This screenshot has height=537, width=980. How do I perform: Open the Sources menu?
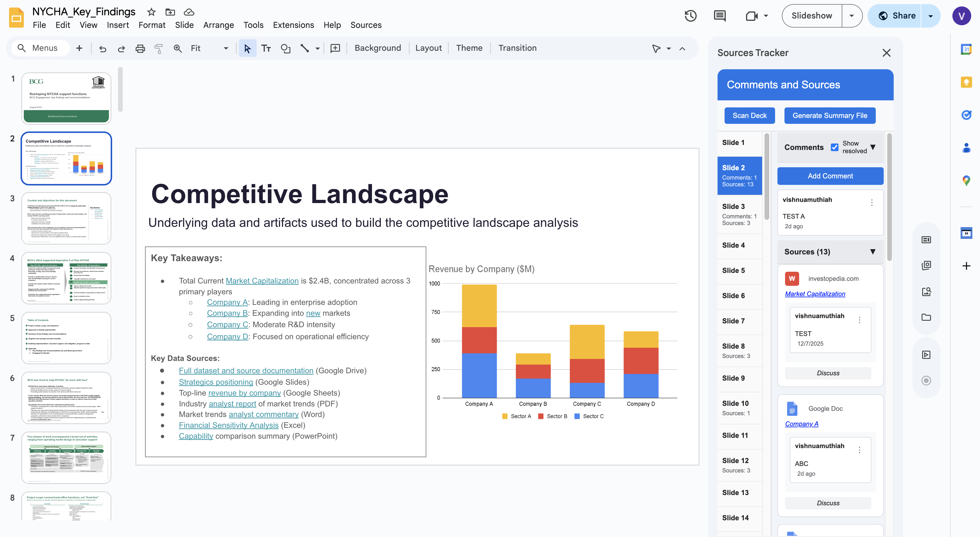point(366,25)
